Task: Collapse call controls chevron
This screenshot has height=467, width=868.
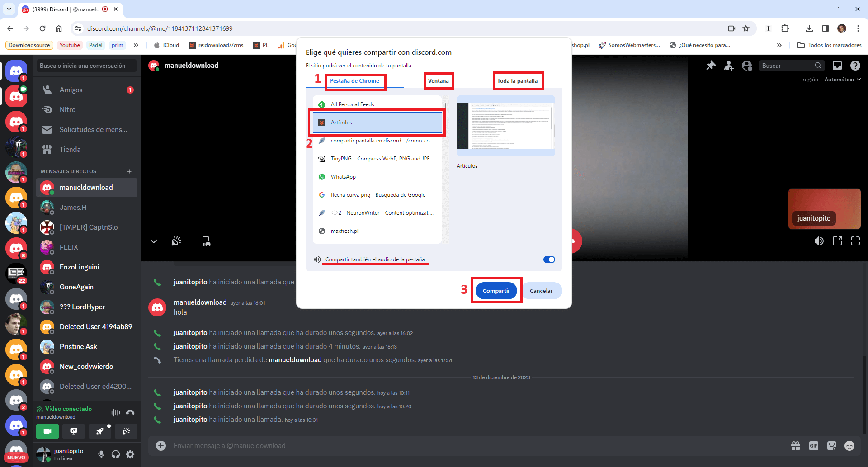Action: [154, 241]
